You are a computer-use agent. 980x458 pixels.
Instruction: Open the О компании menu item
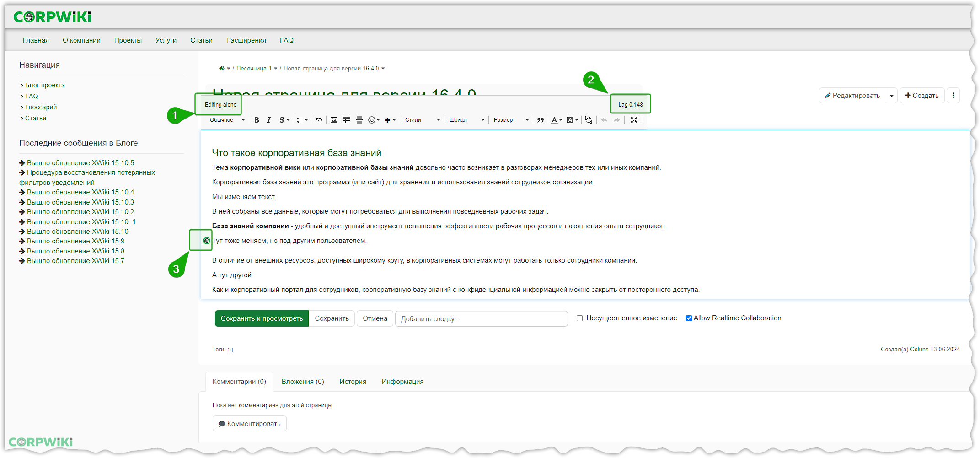click(x=81, y=40)
